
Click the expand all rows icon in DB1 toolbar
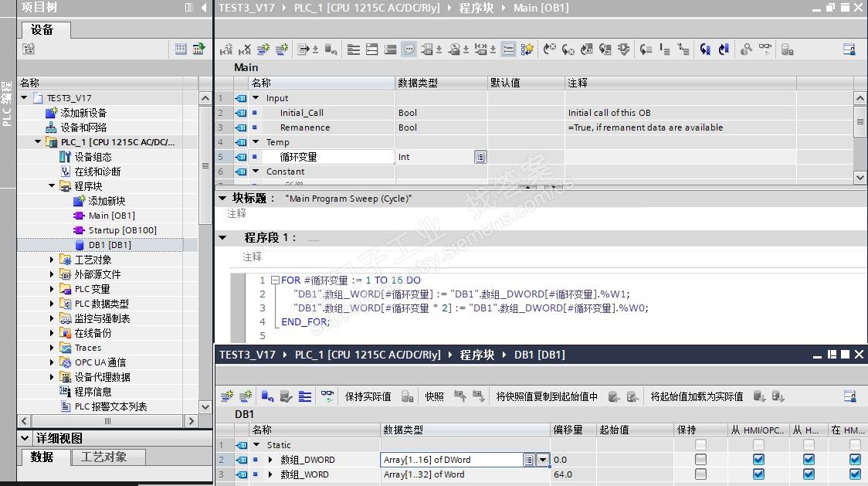304,396
